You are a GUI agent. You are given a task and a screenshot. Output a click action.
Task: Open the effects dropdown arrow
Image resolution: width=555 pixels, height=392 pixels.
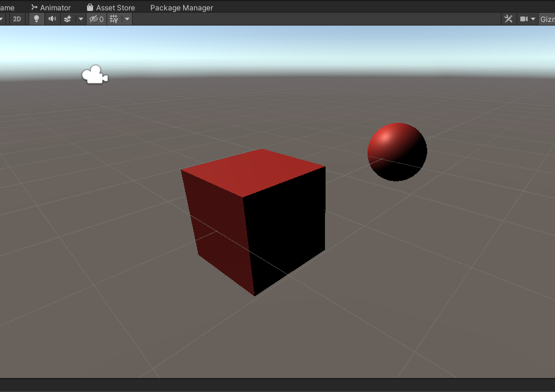point(80,19)
